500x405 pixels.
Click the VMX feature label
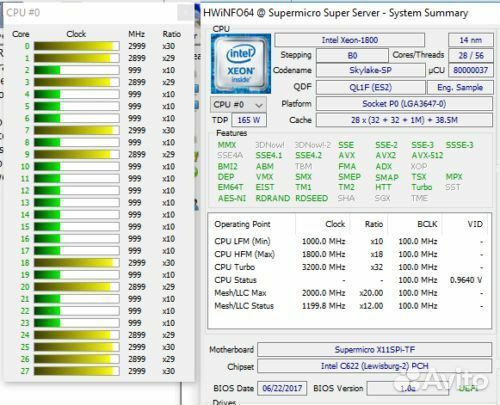(x=264, y=177)
